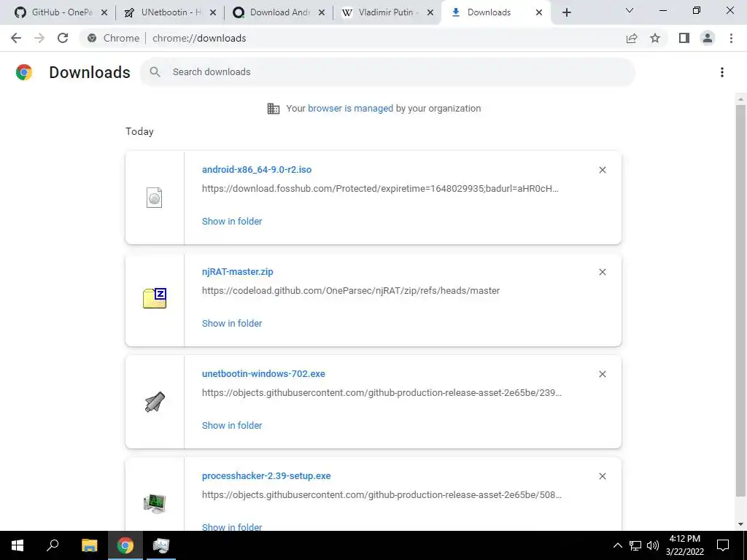Close the Download Android tab
The height and width of the screenshot is (560, 747).
click(x=322, y=12)
